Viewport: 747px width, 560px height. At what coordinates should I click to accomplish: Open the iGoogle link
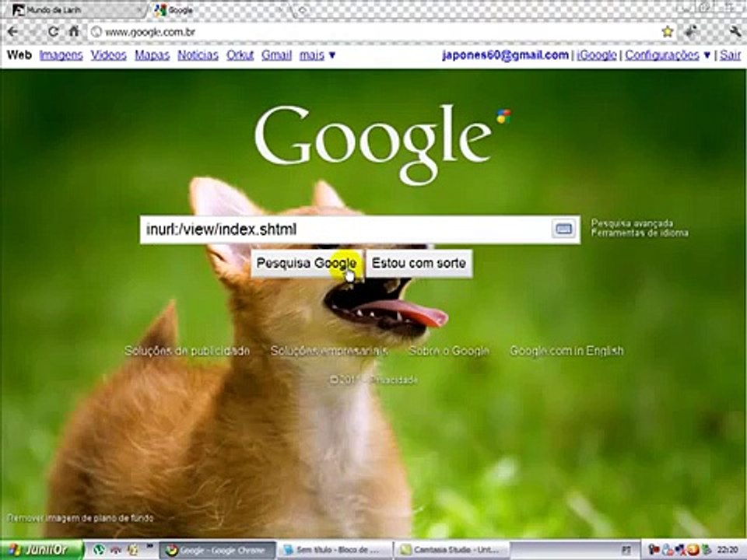(597, 55)
